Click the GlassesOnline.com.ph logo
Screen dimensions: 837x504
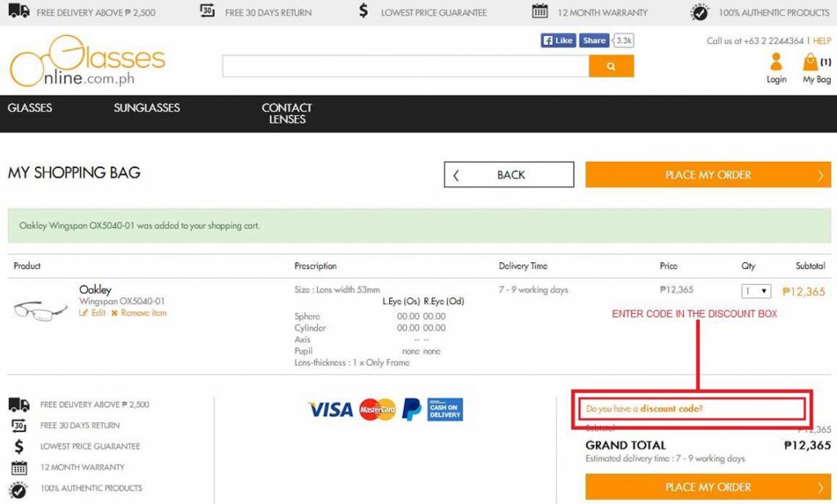88,60
